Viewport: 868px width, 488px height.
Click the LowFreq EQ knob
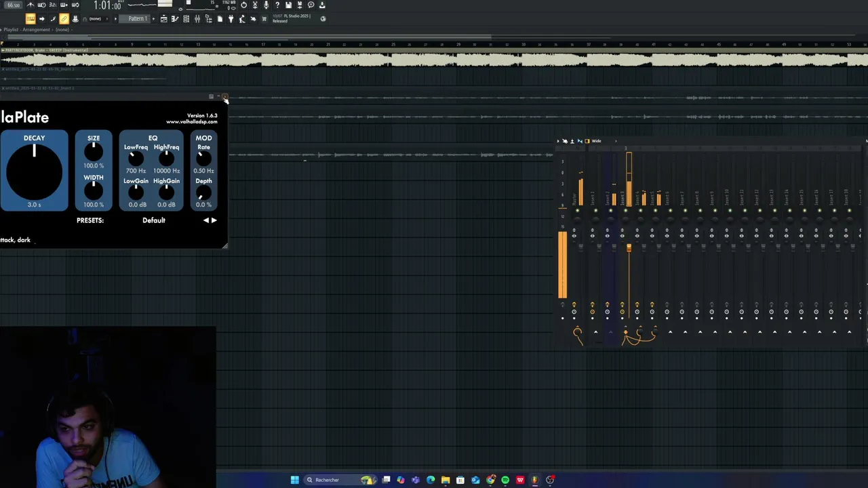(x=136, y=159)
